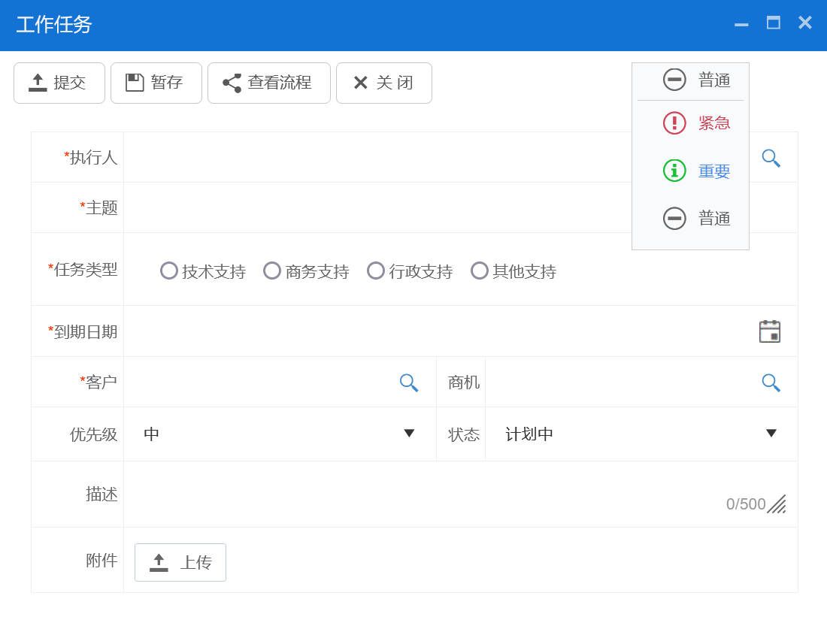Click the 关闭 toolbar button

click(383, 83)
